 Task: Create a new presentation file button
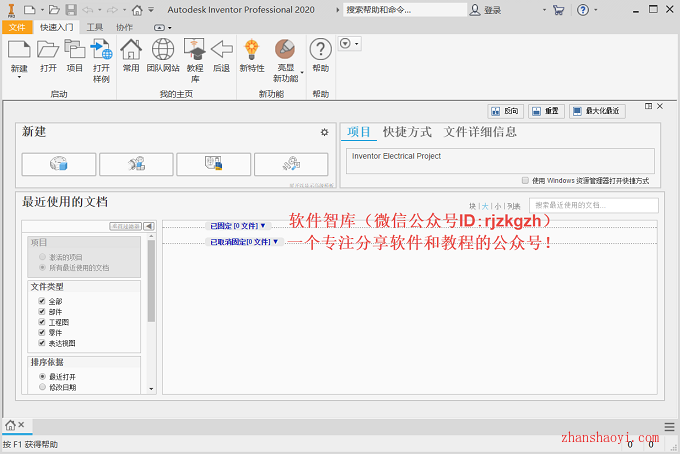tap(291, 164)
